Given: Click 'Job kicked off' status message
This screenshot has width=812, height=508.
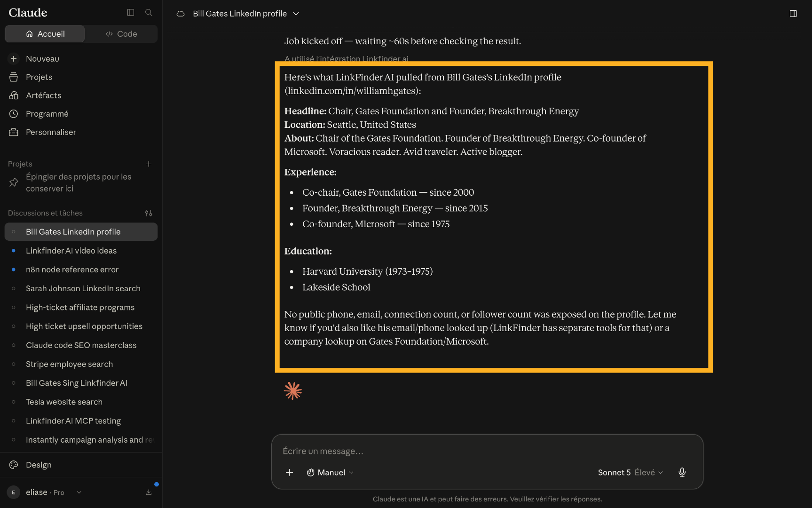Looking at the screenshot, I should (402, 41).
